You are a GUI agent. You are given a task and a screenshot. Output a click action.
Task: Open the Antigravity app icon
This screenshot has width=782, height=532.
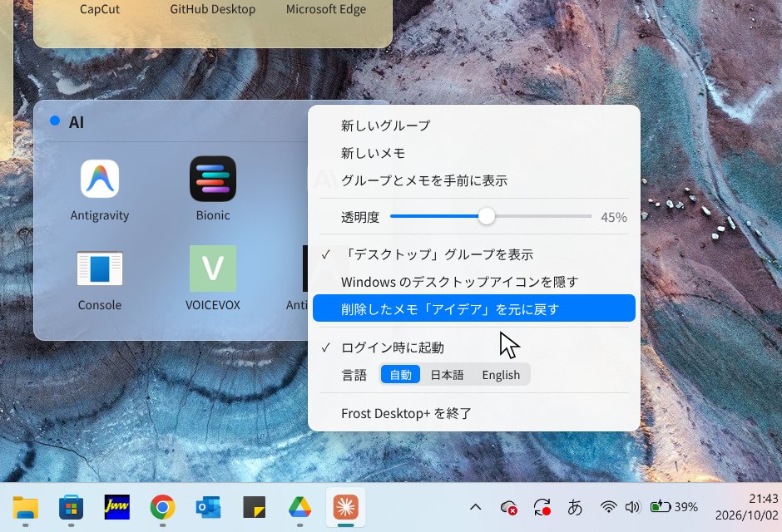100,179
